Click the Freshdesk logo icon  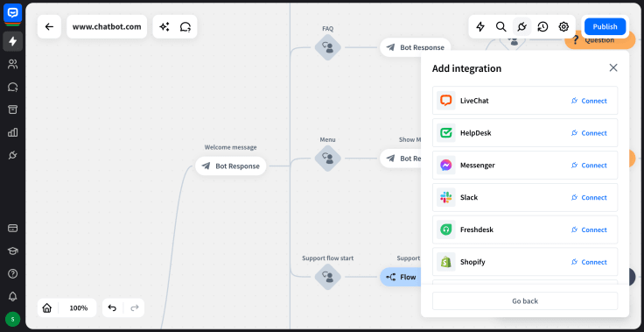(x=446, y=230)
